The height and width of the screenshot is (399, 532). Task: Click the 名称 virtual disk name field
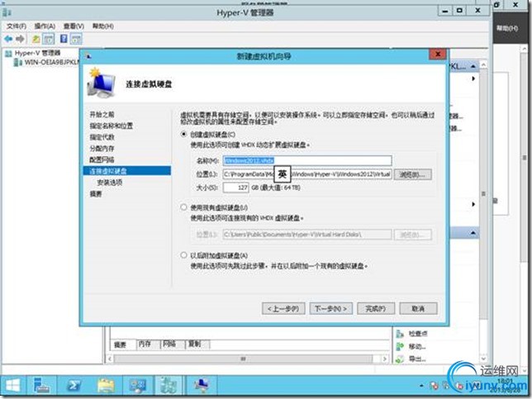pyautogui.click(x=307, y=160)
